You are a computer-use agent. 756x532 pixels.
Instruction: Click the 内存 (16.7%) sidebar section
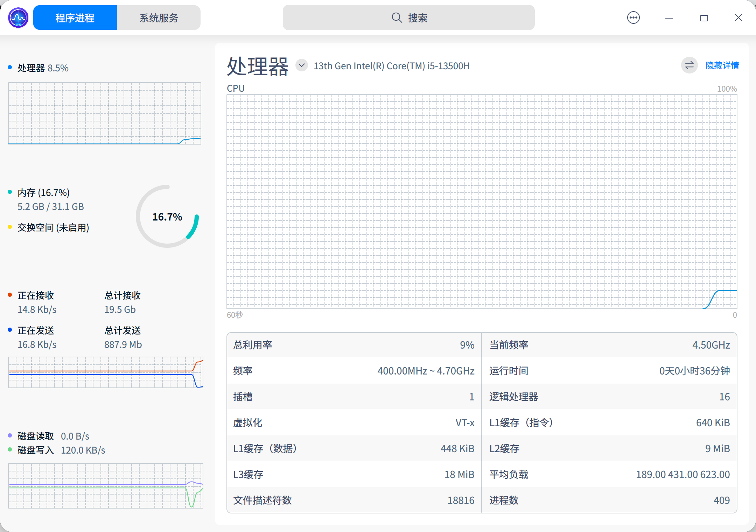tap(43, 192)
